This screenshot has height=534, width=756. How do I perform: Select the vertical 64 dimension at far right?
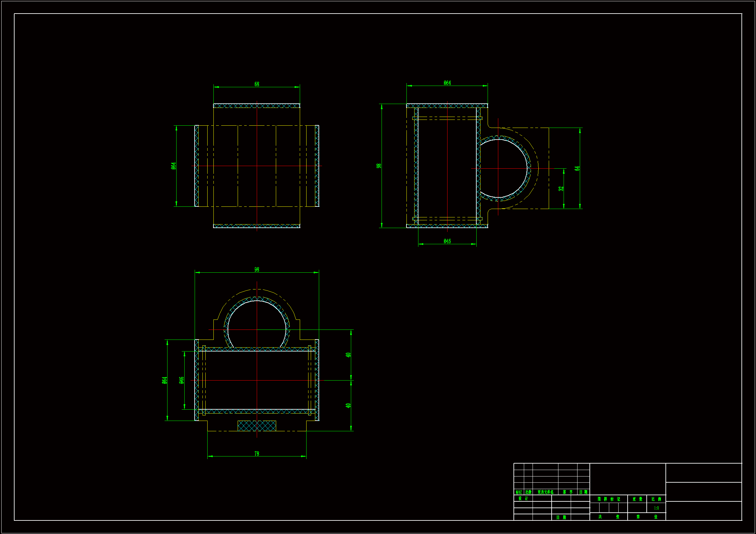pyautogui.click(x=577, y=168)
